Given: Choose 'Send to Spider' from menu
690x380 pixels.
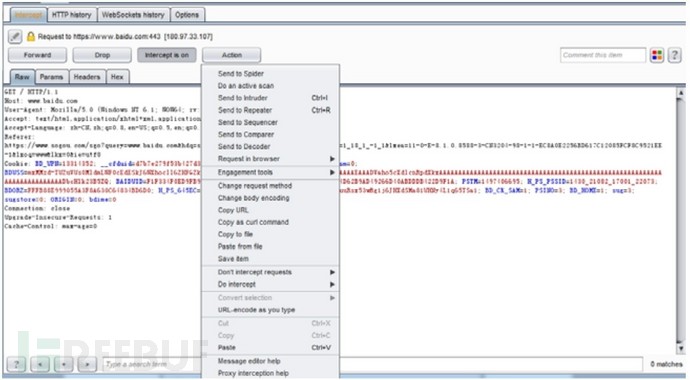Looking at the screenshot, I should click(x=271, y=74).
